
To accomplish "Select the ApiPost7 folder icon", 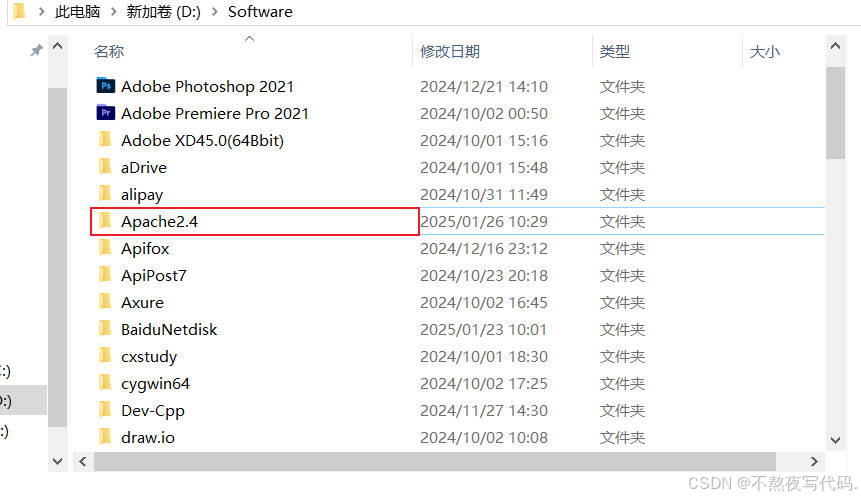I will pyautogui.click(x=104, y=275).
